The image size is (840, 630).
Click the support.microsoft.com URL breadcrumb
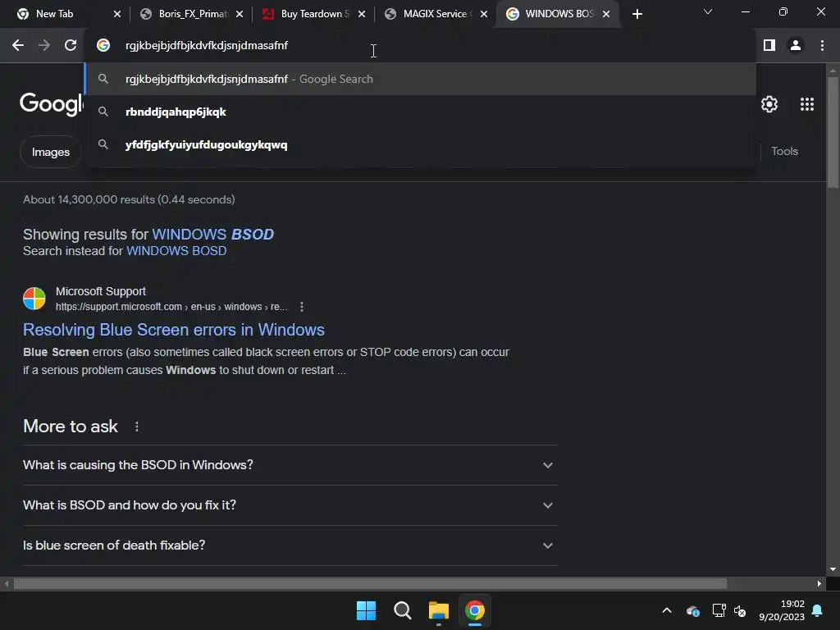click(171, 307)
